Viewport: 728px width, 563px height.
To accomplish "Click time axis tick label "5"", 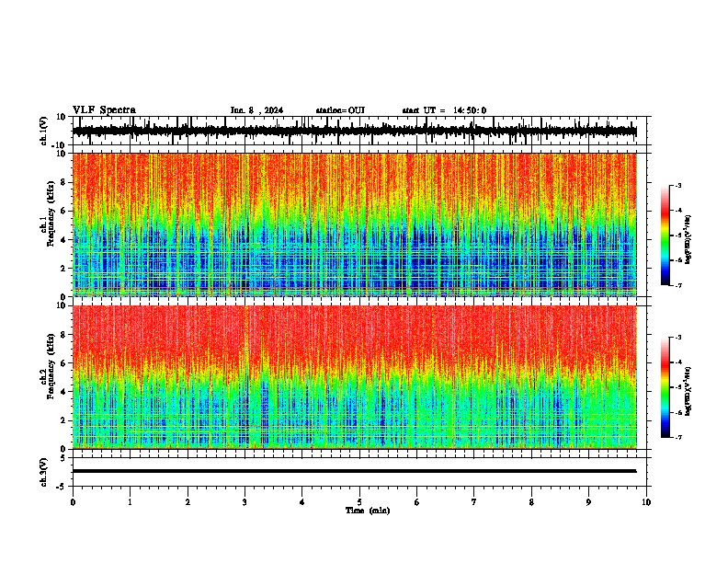I will [359, 502].
